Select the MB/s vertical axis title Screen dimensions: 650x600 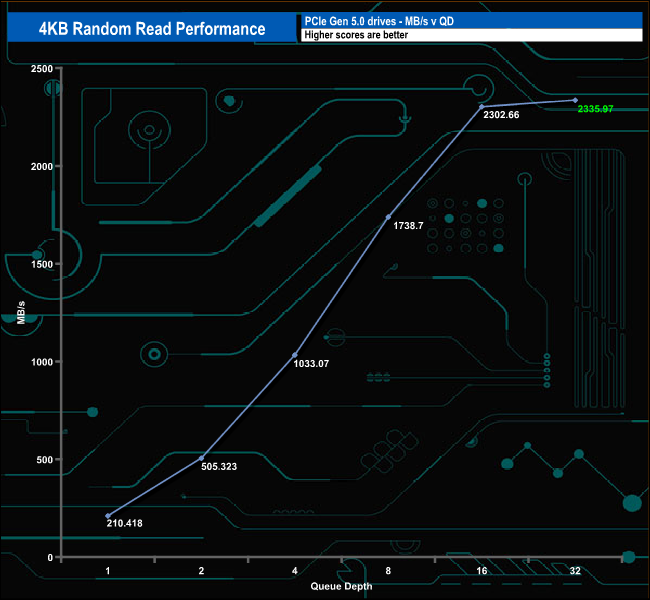pyautogui.click(x=21, y=312)
